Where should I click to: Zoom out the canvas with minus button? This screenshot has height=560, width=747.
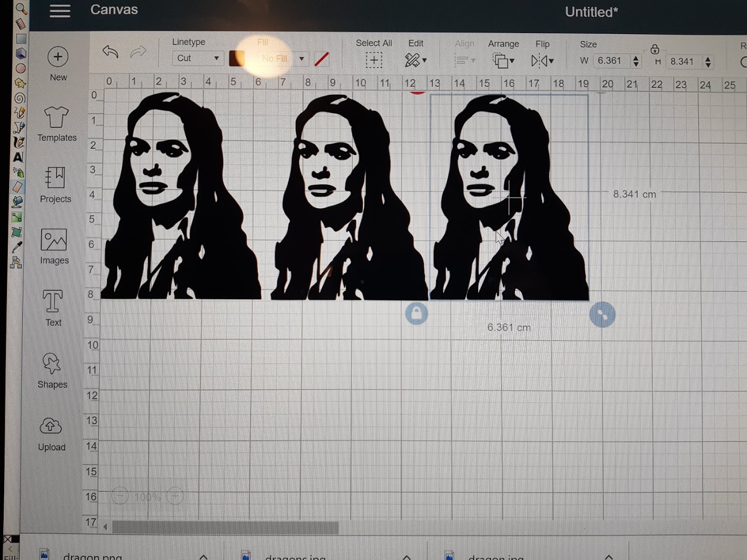120,496
